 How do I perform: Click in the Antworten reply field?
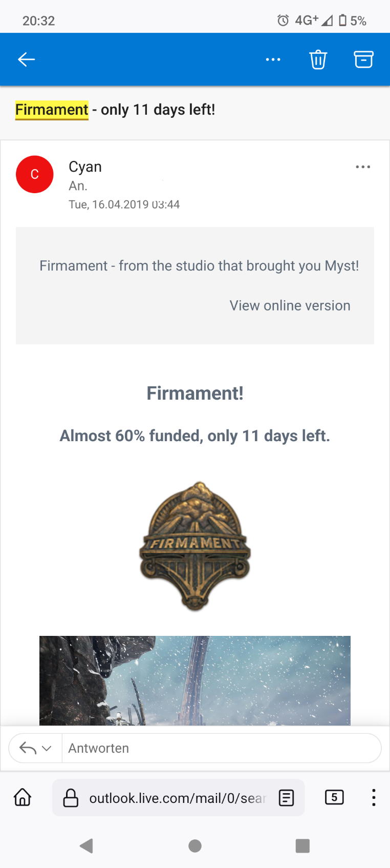pos(222,748)
